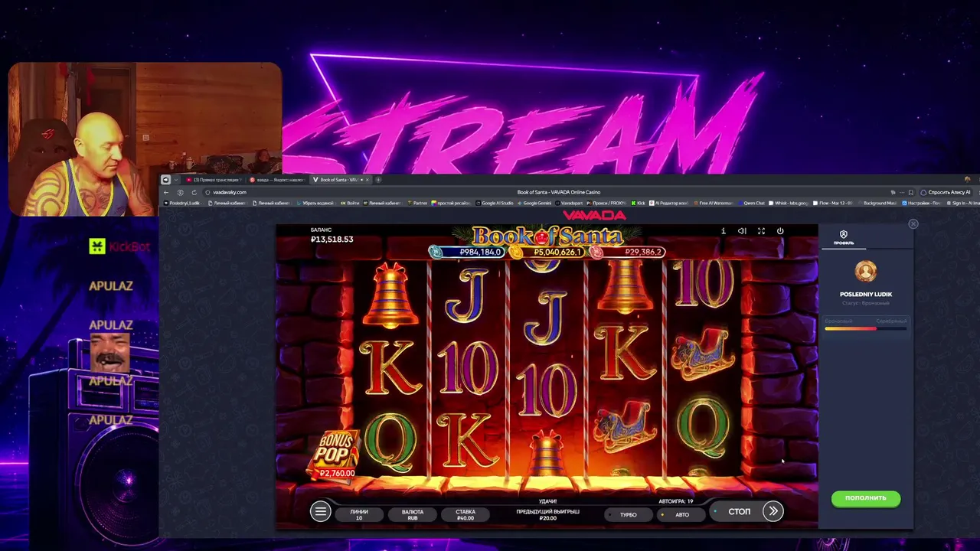This screenshot has height=551, width=980.
Task: Click the ₽29,386.2 jackpot value
Action: click(643, 252)
